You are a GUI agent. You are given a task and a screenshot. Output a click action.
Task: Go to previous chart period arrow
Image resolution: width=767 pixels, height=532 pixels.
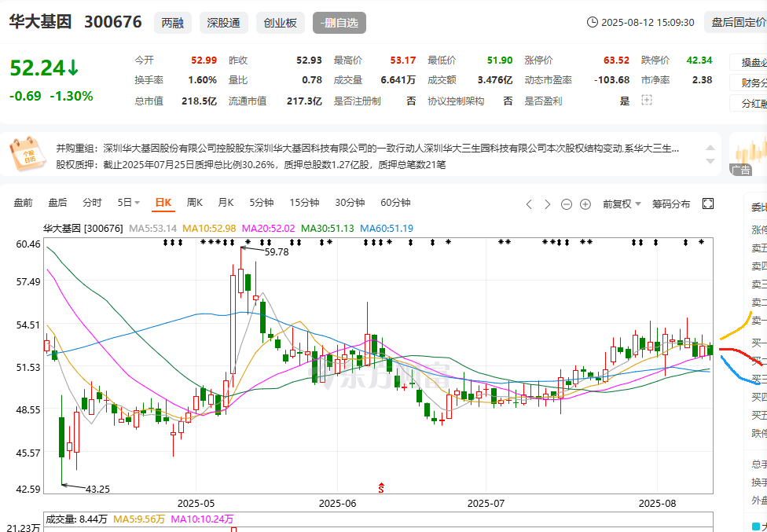point(529,204)
